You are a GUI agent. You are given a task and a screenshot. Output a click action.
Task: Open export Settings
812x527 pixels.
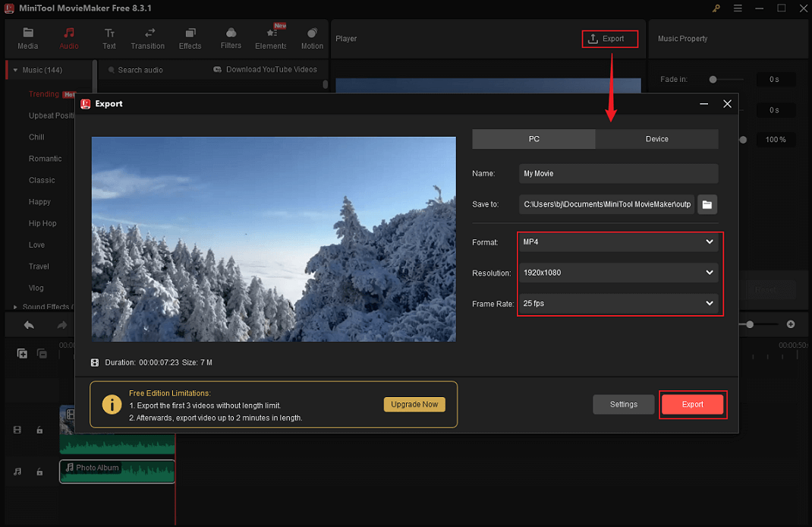coord(623,404)
